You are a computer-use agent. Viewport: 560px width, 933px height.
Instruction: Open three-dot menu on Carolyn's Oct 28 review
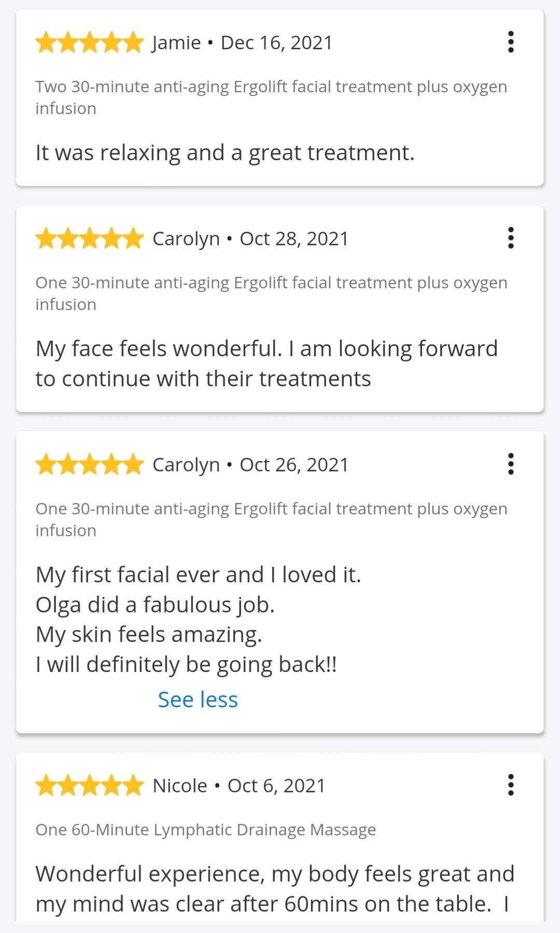click(511, 238)
